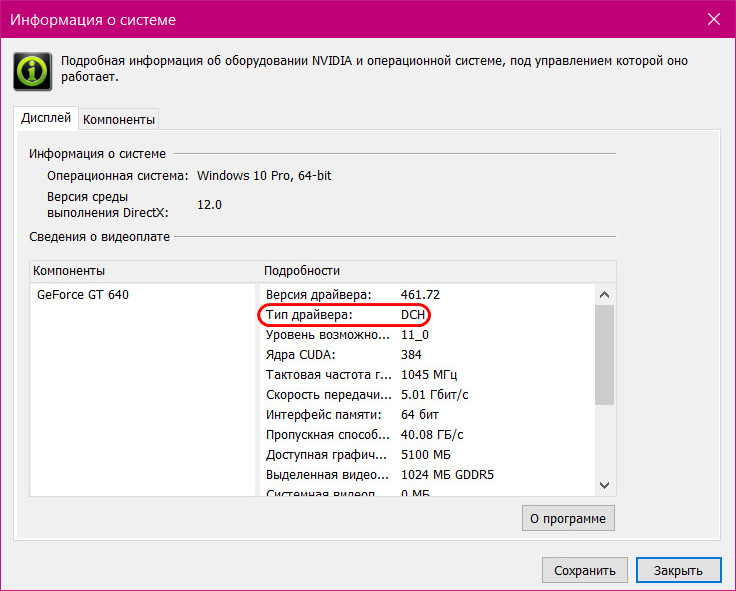Click the DCH driver type value
The image size is (736, 591).
[x=413, y=315]
